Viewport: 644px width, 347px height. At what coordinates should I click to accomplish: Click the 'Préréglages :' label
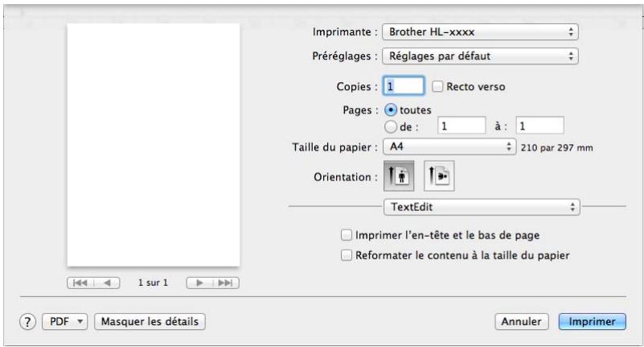point(345,56)
